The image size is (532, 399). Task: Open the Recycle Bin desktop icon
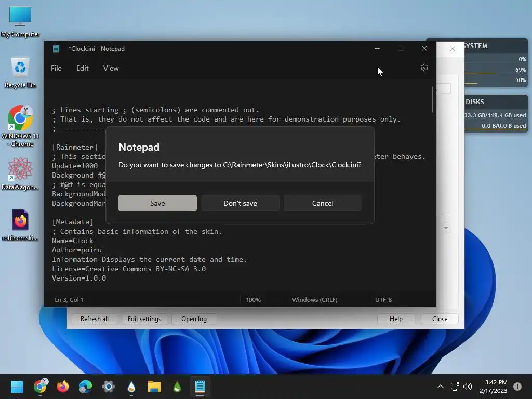click(20, 73)
